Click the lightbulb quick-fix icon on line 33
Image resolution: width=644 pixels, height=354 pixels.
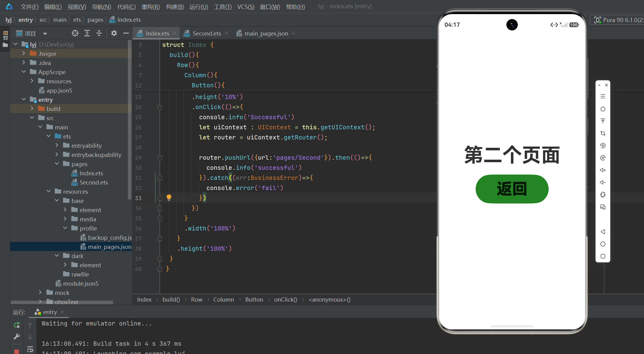tap(169, 198)
